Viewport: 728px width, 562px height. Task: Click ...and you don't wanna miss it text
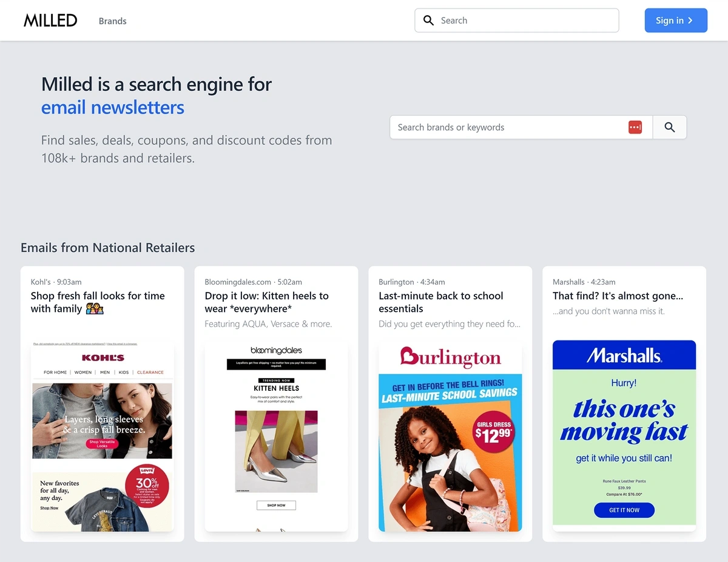(x=608, y=311)
